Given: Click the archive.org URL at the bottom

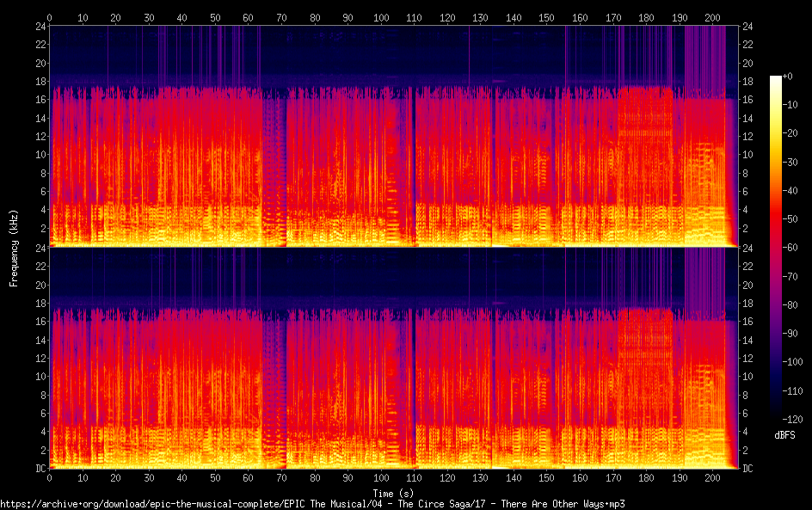Looking at the screenshot, I should pyautogui.click(x=312, y=503).
